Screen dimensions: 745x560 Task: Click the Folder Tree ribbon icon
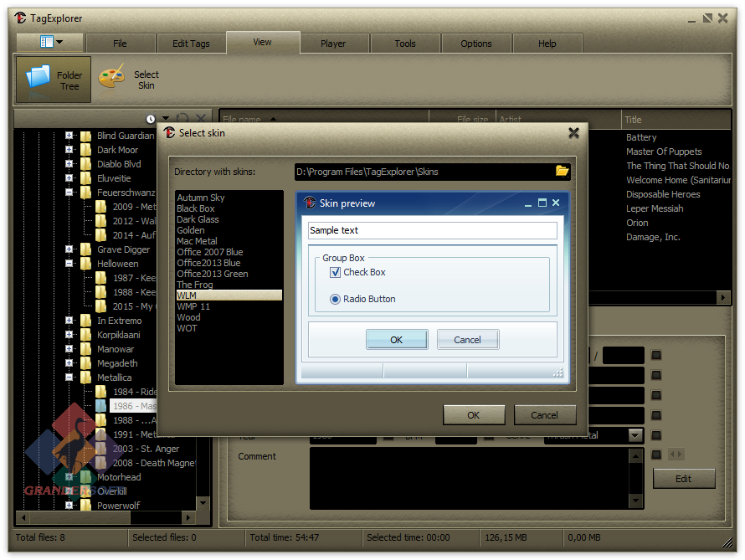tap(39, 79)
